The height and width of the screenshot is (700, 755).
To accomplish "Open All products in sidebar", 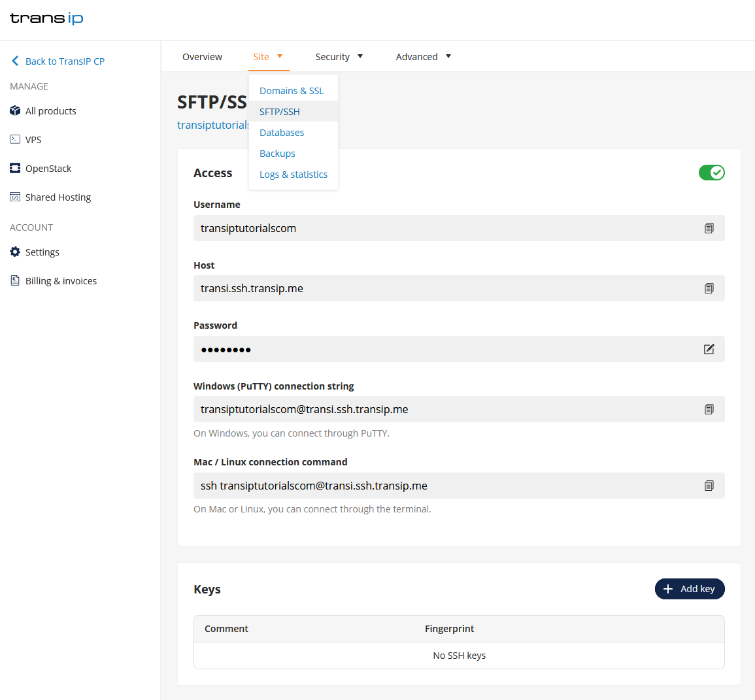I will point(50,110).
